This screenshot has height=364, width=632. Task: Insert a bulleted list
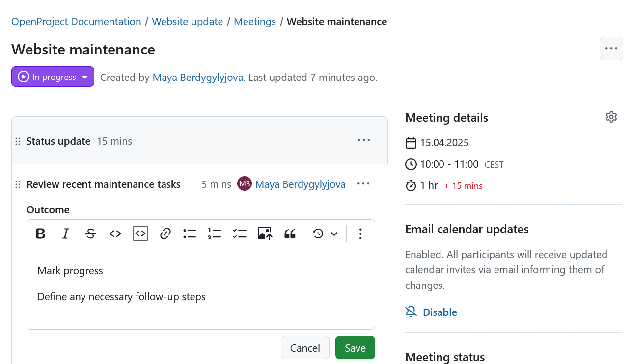coord(190,234)
